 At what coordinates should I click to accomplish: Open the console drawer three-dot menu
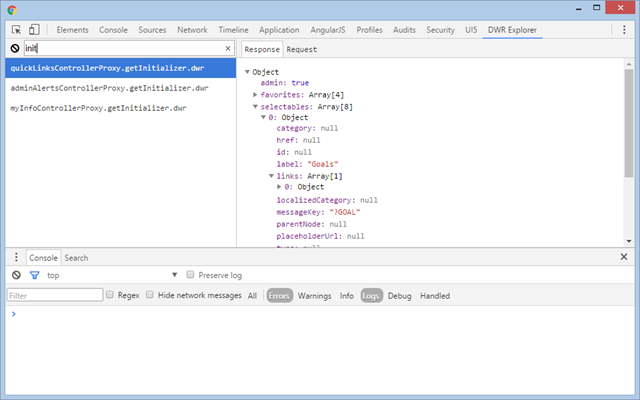coord(15,257)
